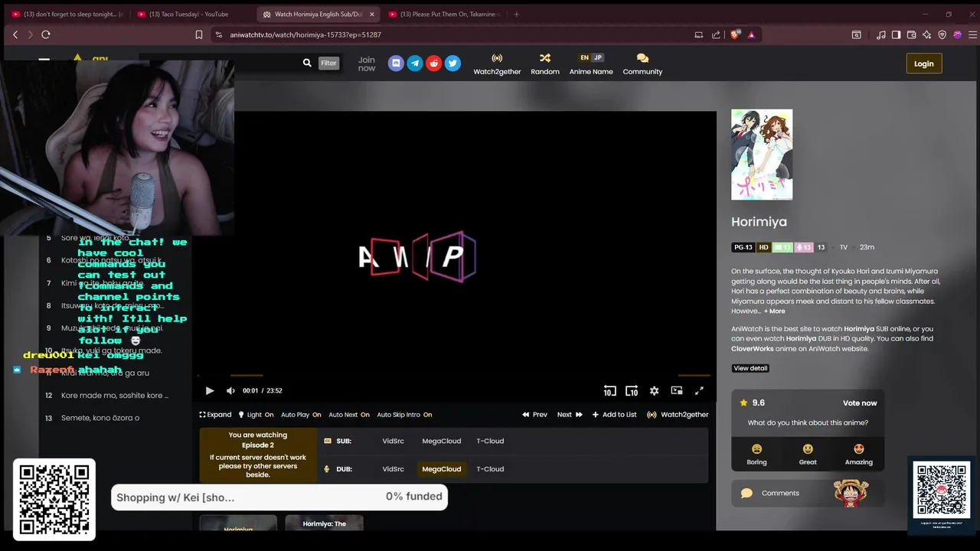Select SUB T-Cloud server
Image resolution: width=980 pixels, height=551 pixels.
490,441
